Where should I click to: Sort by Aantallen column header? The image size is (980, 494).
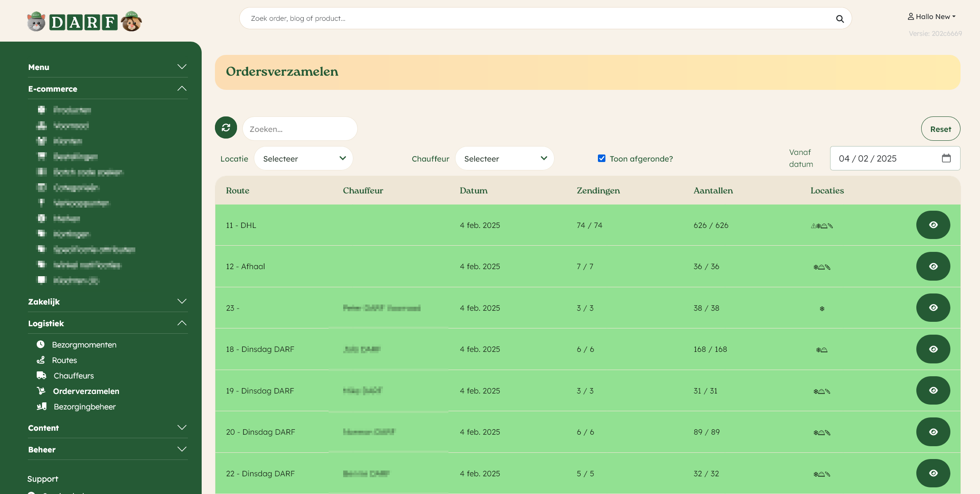[x=713, y=190]
